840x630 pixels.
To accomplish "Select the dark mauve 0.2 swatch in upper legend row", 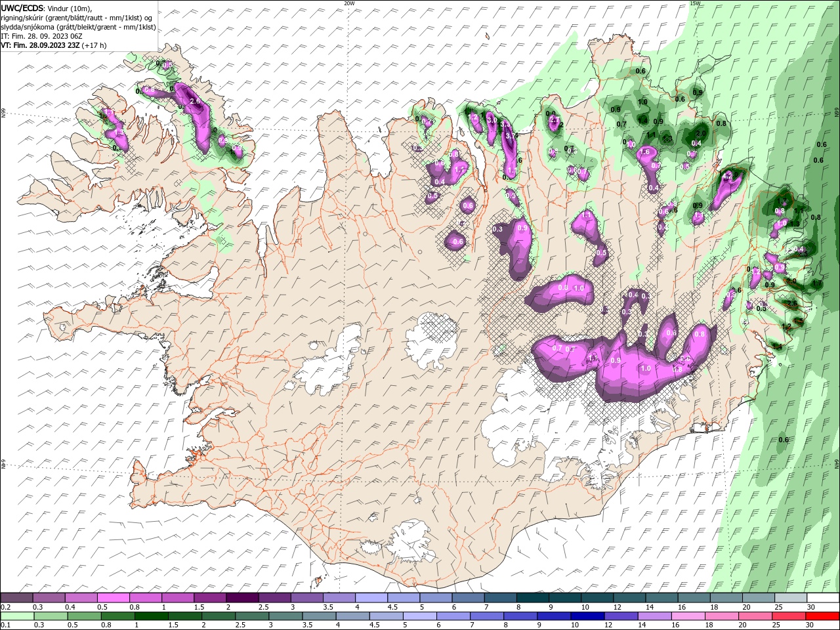I will (x=17, y=598).
